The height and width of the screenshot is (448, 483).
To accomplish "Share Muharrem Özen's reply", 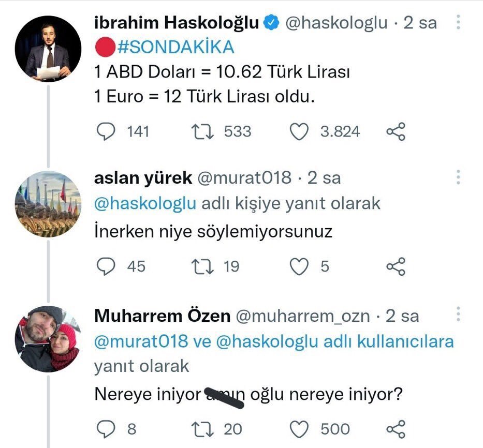I will click(x=396, y=428).
